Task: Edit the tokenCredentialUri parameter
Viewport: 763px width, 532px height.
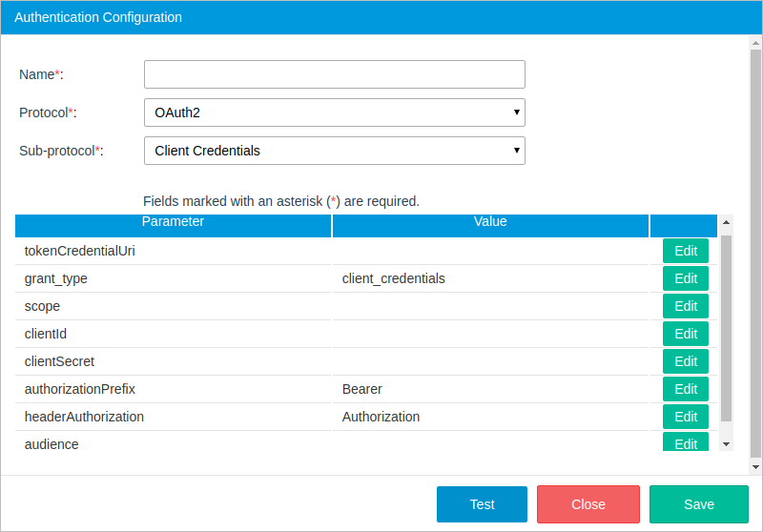Action: (x=686, y=251)
